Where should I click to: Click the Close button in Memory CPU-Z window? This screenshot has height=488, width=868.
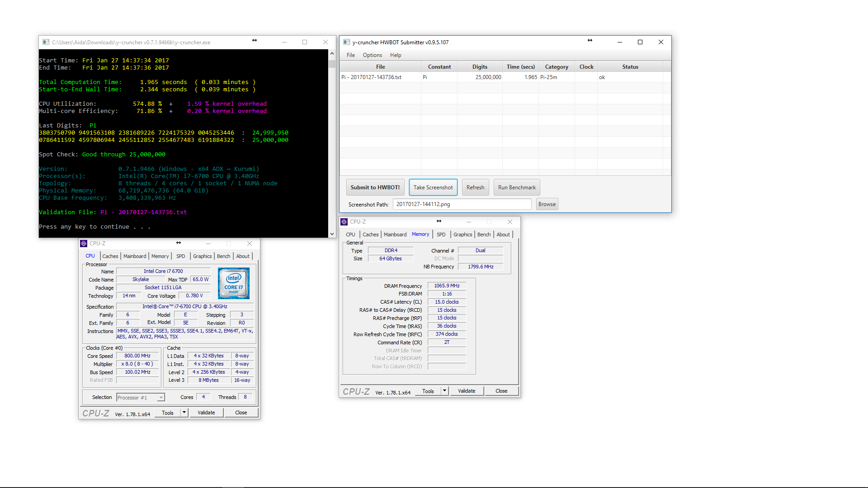(x=501, y=391)
